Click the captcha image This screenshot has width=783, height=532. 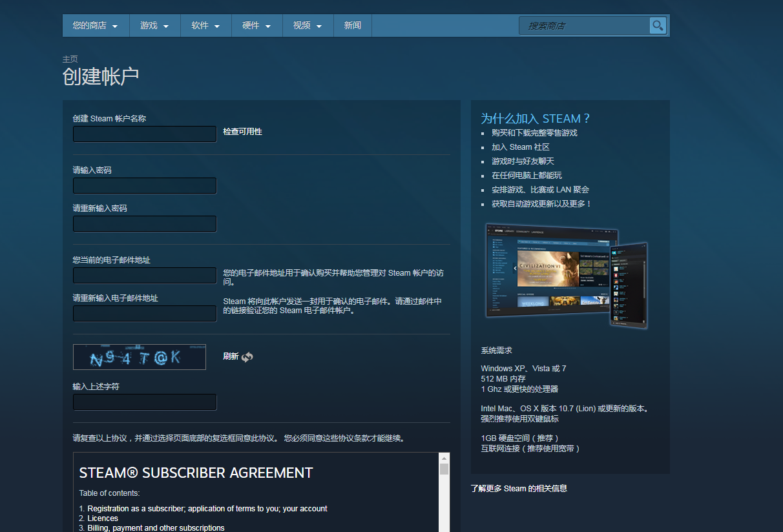[140, 357]
